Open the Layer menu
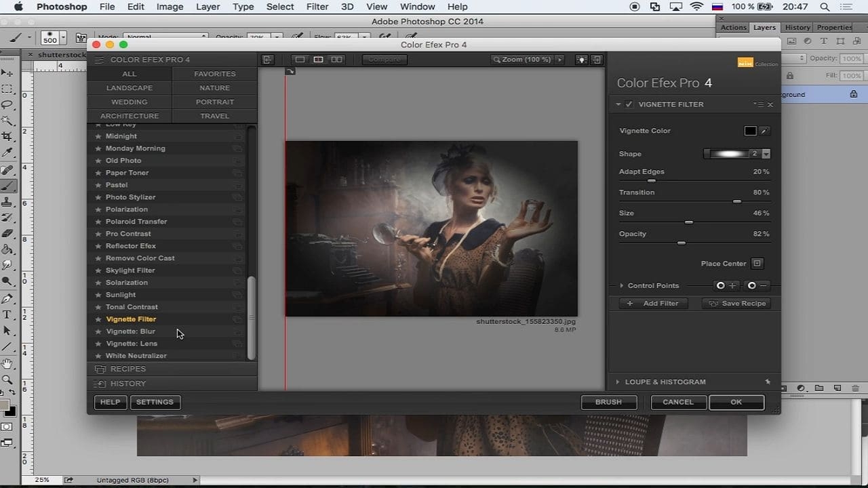Image resolution: width=868 pixels, height=488 pixels. coord(208,7)
